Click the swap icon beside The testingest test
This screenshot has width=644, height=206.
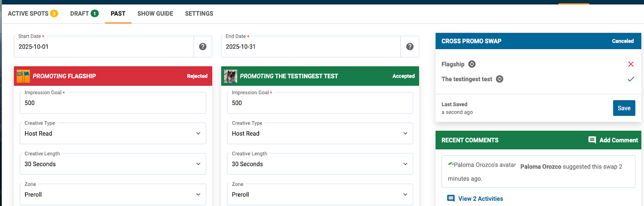pos(500,79)
